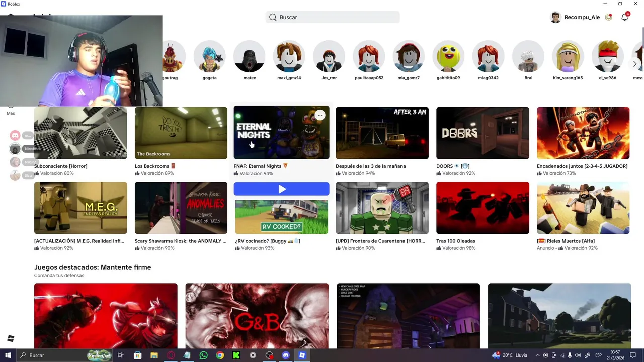Open the Recompu_Ale profile avatar
The width and height of the screenshot is (644, 362).
click(x=555, y=17)
